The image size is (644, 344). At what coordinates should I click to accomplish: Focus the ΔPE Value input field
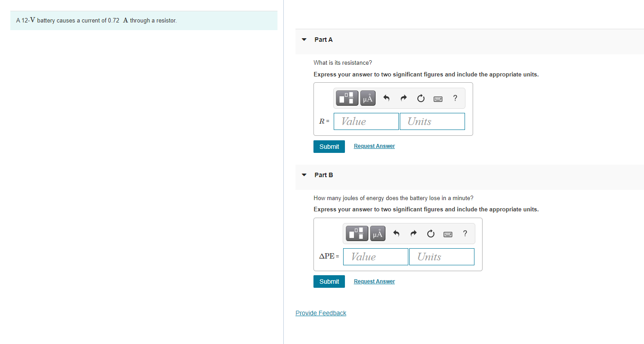click(x=376, y=257)
